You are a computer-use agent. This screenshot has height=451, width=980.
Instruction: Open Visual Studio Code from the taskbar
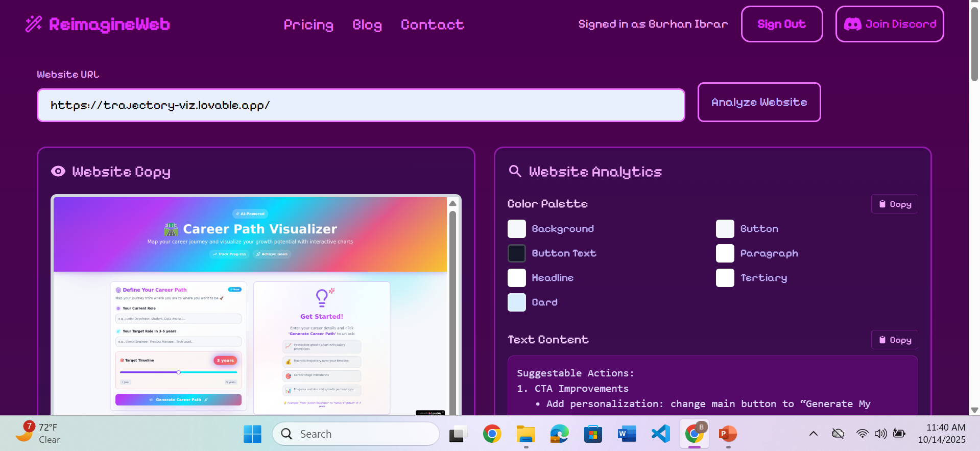[660, 434]
